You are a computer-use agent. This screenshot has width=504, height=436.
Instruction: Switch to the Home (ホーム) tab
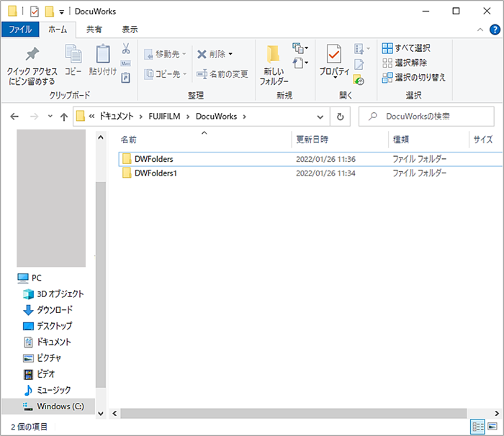click(x=58, y=29)
